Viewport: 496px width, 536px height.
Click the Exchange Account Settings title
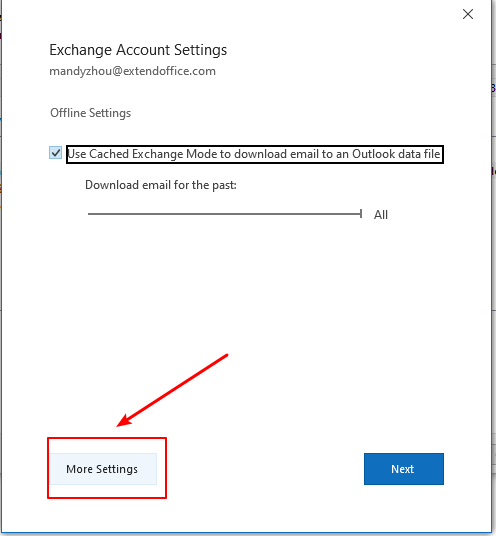tap(138, 50)
